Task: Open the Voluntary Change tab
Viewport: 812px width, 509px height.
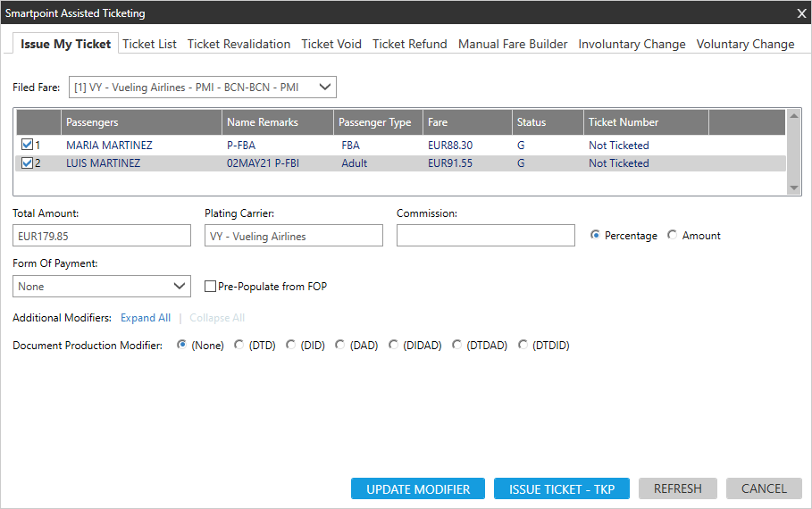Action: tap(745, 44)
